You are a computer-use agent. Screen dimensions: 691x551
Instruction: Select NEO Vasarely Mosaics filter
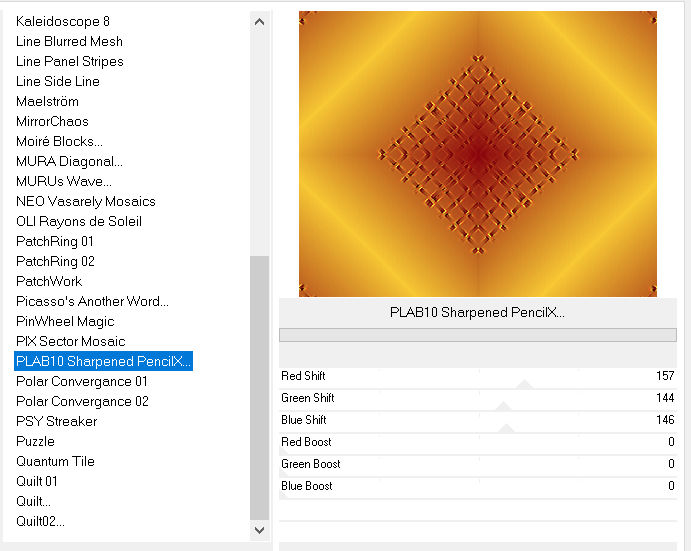(86, 201)
